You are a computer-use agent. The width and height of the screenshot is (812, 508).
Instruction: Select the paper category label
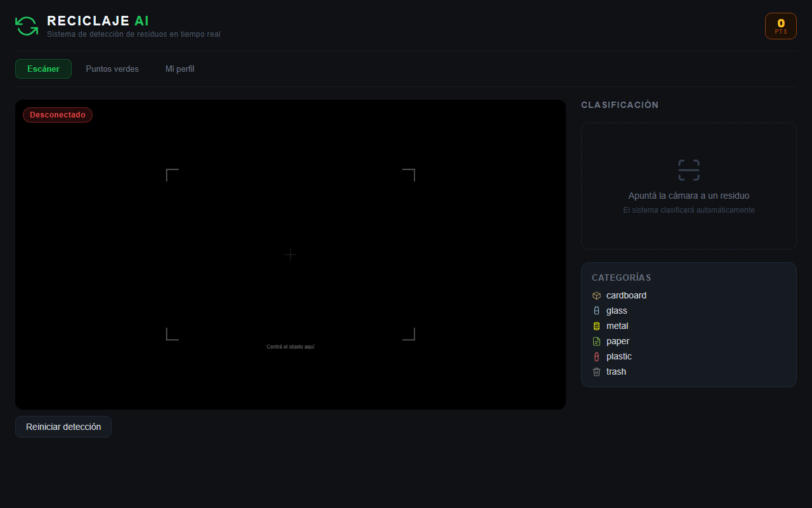point(618,341)
